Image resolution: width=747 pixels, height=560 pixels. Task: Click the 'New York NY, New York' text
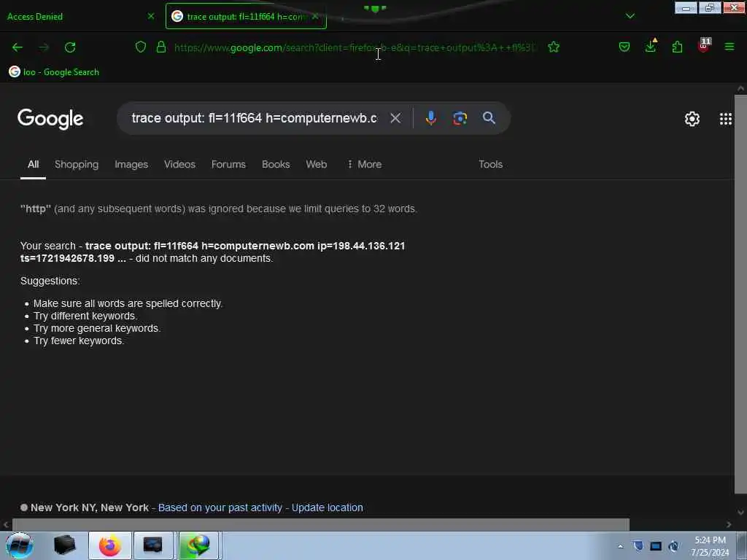click(90, 507)
